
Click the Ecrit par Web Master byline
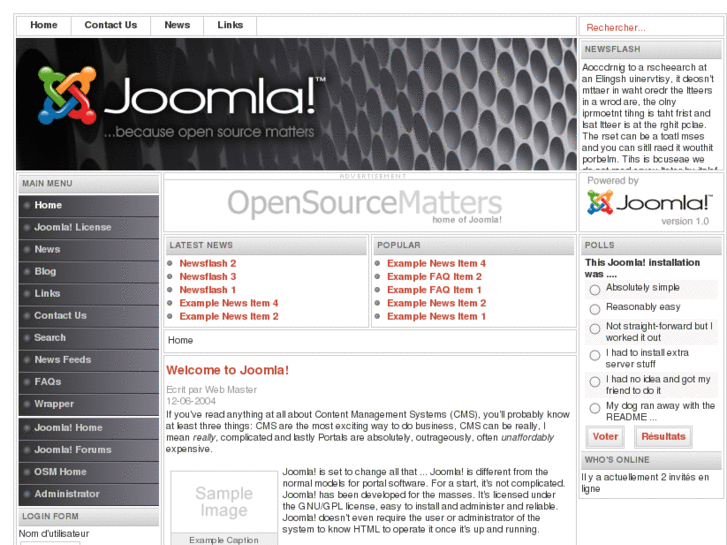211,390
